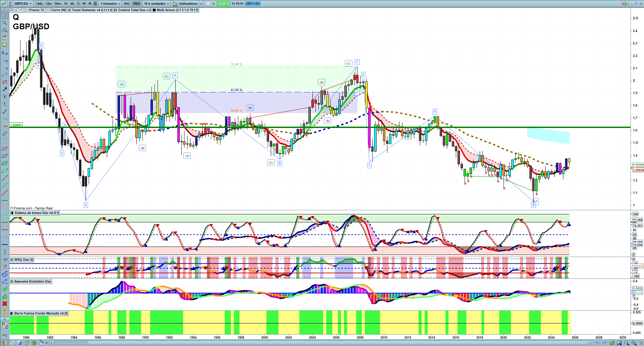This screenshot has width=644, height=346.
Task: Choose the text box T tool
Action: 5,97
